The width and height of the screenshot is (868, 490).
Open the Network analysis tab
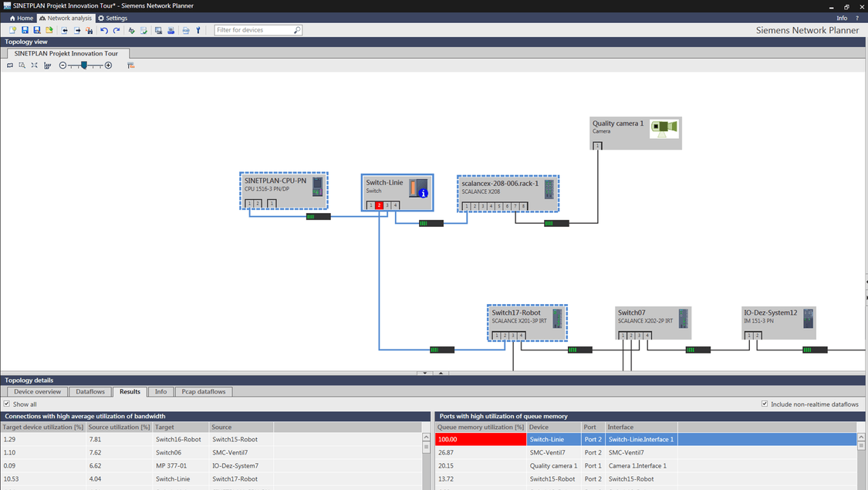point(66,19)
